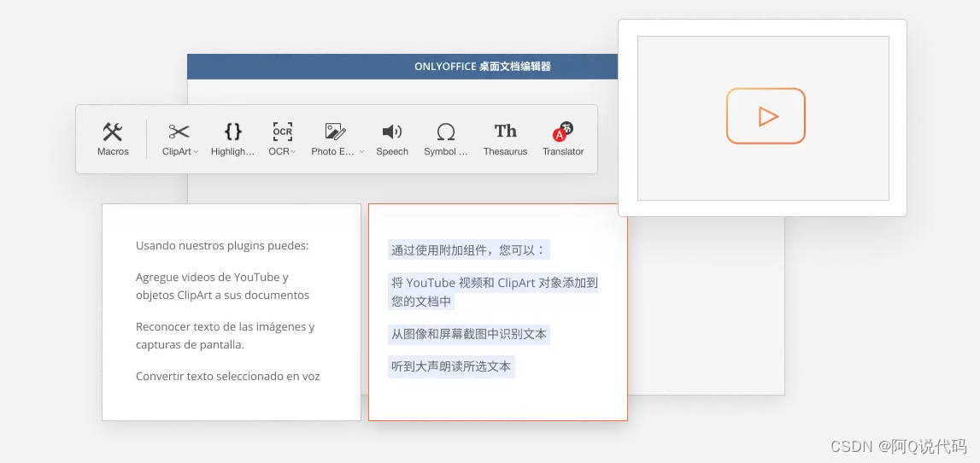Viewport: 980px width, 463px height.
Task: Click the 'Reconocer texto de las imágenes' paragraph
Action: click(225, 336)
